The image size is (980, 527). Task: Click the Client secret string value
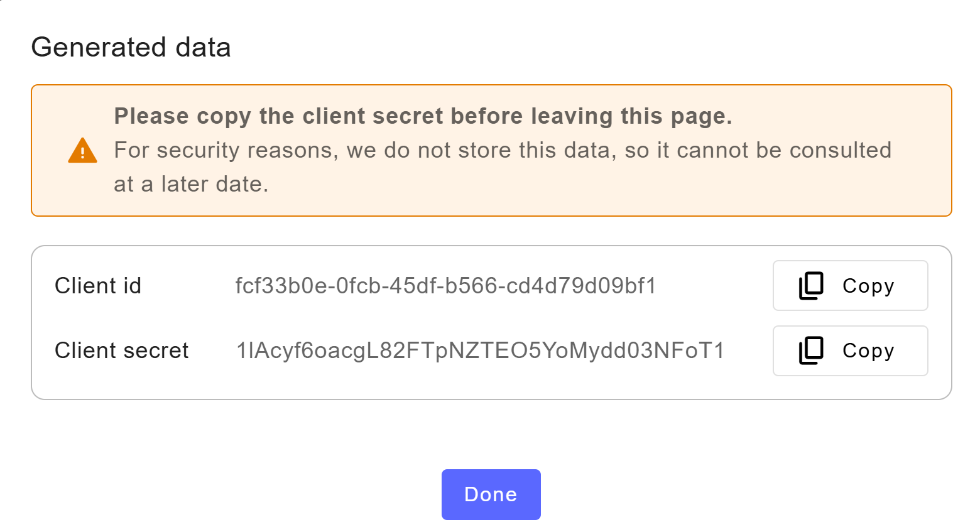pyautogui.click(x=480, y=350)
